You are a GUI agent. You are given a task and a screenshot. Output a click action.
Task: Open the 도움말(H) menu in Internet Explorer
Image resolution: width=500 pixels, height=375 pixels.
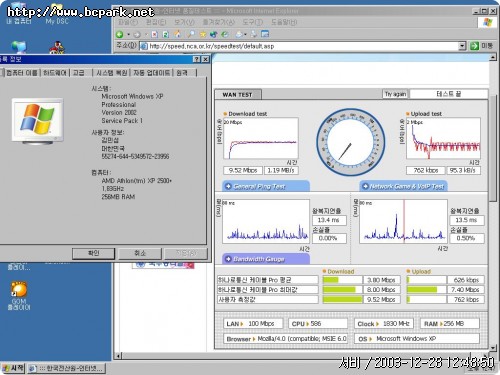point(284,22)
